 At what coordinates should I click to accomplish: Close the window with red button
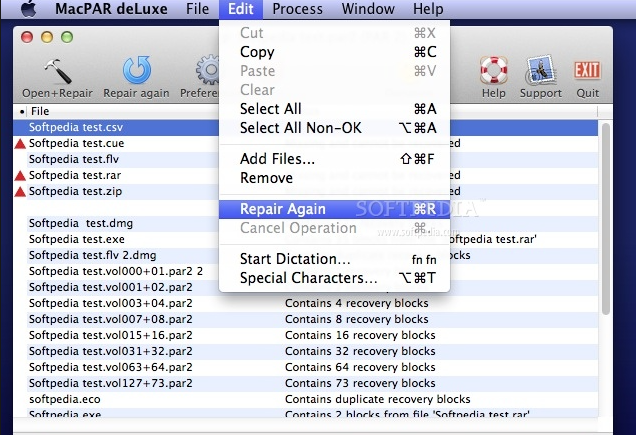(27, 37)
